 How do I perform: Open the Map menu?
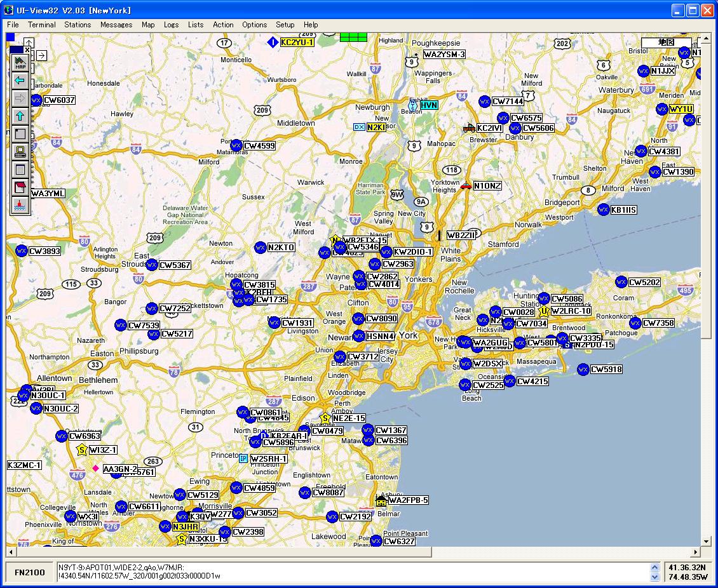pyautogui.click(x=148, y=25)
